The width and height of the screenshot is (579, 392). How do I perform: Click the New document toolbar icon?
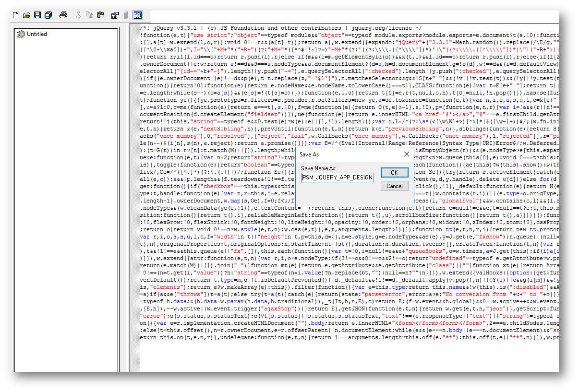pyautogui.click(x=15, y=15)
